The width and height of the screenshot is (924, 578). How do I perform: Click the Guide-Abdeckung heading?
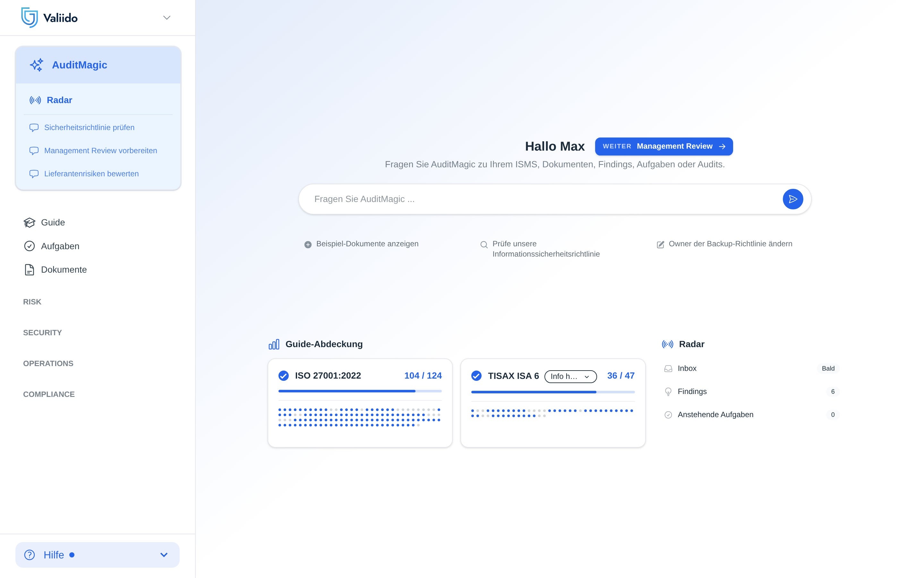(x=324, y=344)
